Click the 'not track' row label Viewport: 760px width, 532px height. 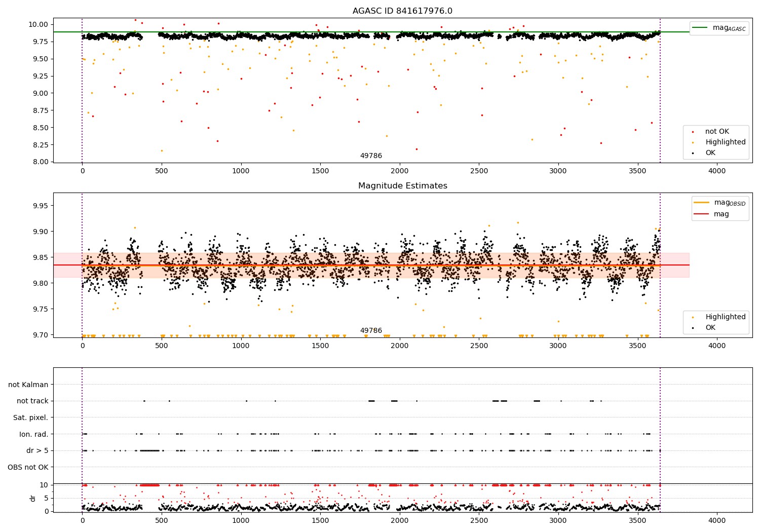(x=32, y=401)
